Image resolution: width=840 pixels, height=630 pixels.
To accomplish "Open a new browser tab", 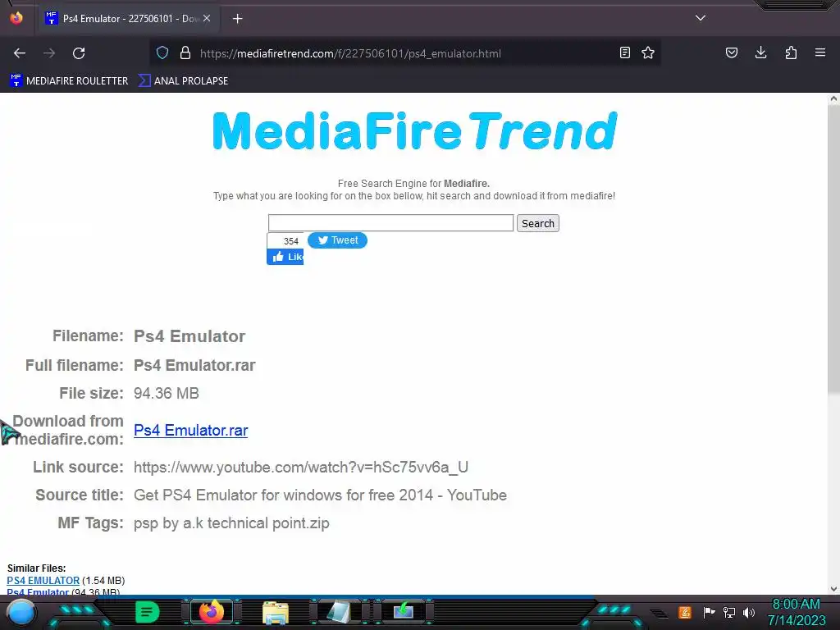I will 237,19.
